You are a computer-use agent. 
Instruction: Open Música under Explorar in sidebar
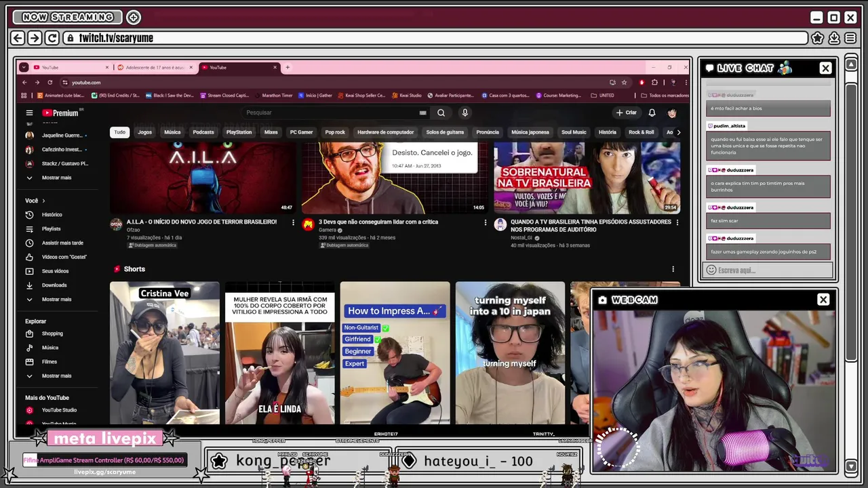[x=50, y=348]
